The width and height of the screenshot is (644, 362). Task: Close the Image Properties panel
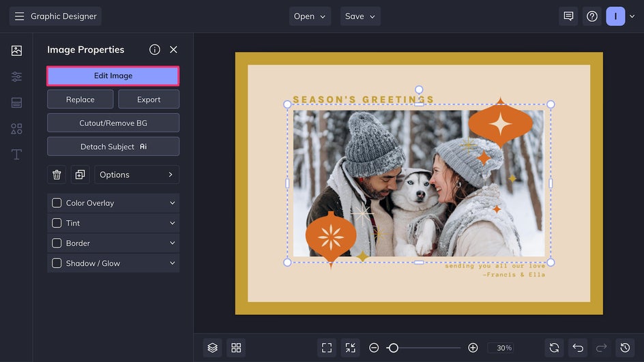[173, 50]
